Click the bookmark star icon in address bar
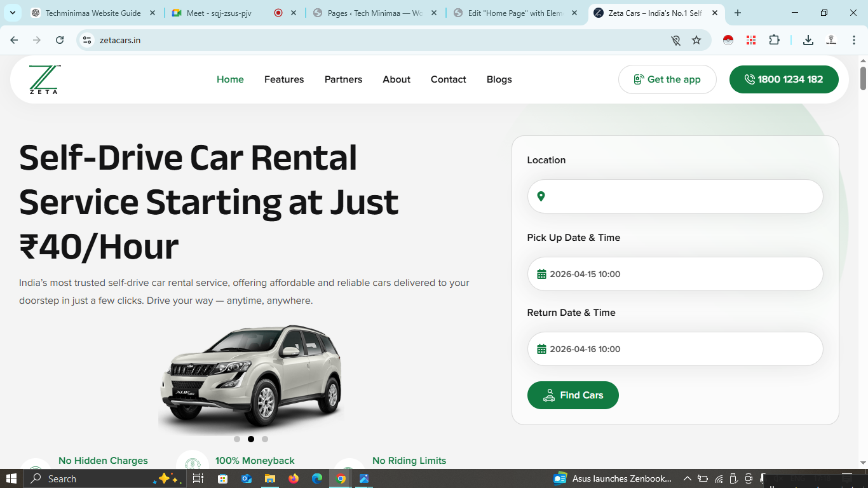The width and height of the screenshot is (868, 488). click(696, 40)
